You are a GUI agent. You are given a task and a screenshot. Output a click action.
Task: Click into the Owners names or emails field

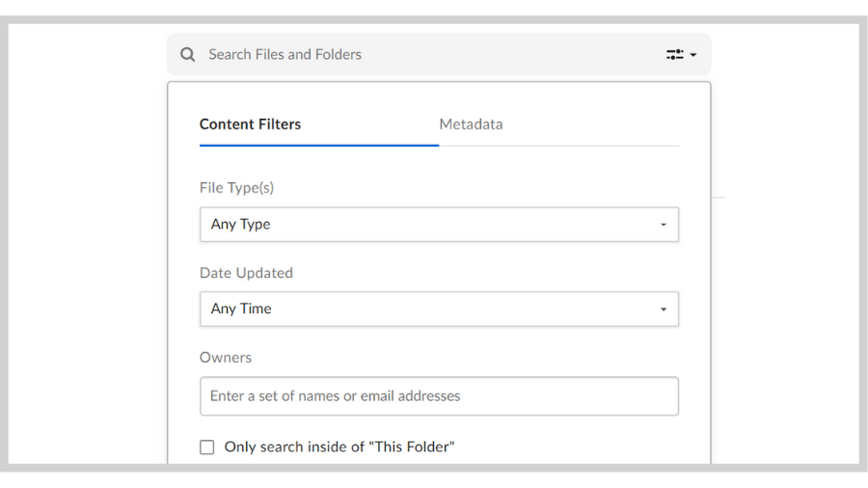click(439, 396)
